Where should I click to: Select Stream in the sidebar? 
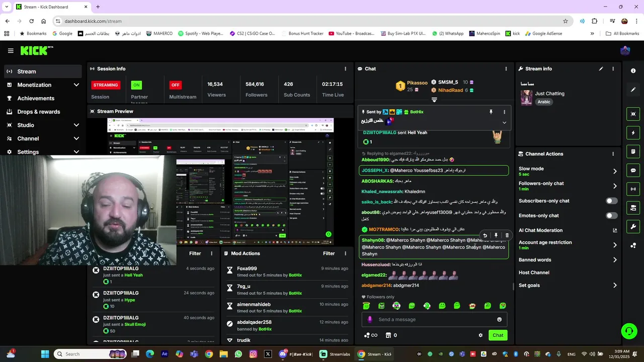coord(43,71)
